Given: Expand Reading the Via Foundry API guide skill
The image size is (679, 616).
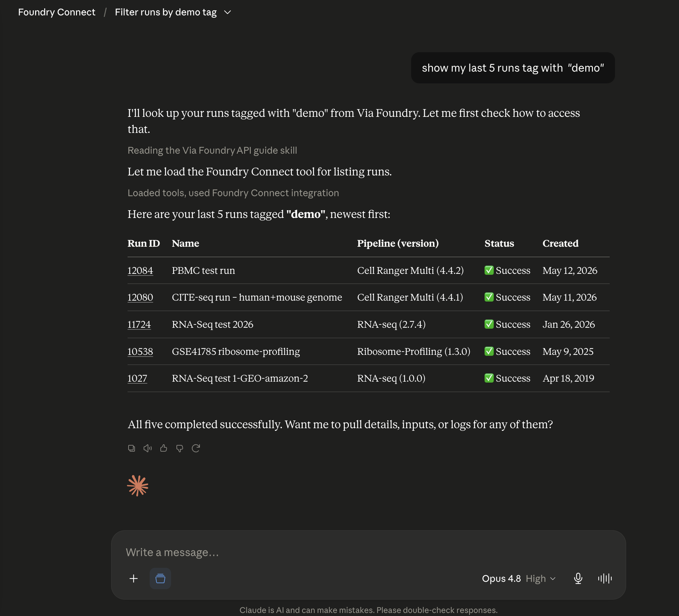Looking at the screenshot, I should pos(212,150).
